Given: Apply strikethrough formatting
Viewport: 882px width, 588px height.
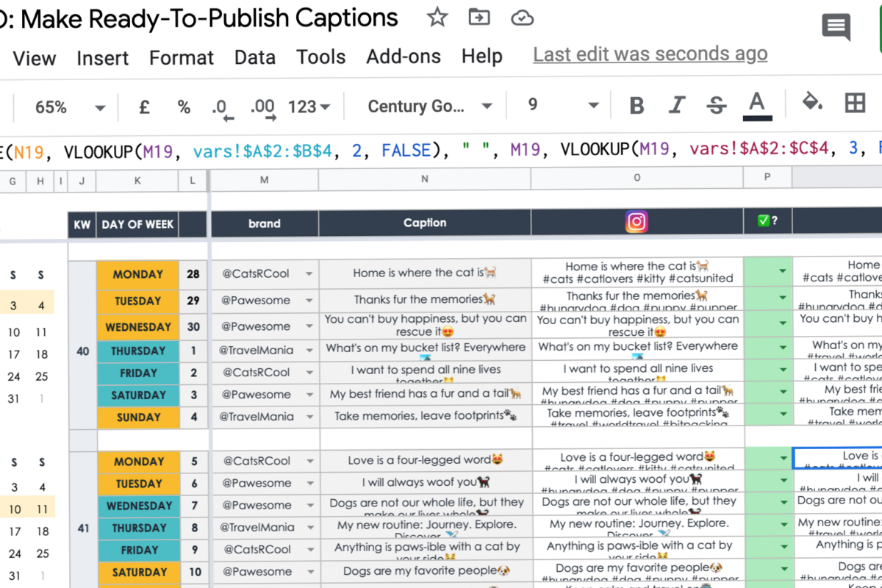Looking at the screenshot, I should click(715, 105).
